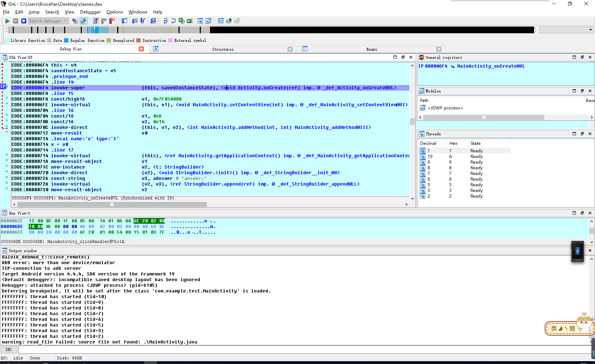Click the IDC button in command line
Screen dimensions: 595x364
click(x=9, y=349)
